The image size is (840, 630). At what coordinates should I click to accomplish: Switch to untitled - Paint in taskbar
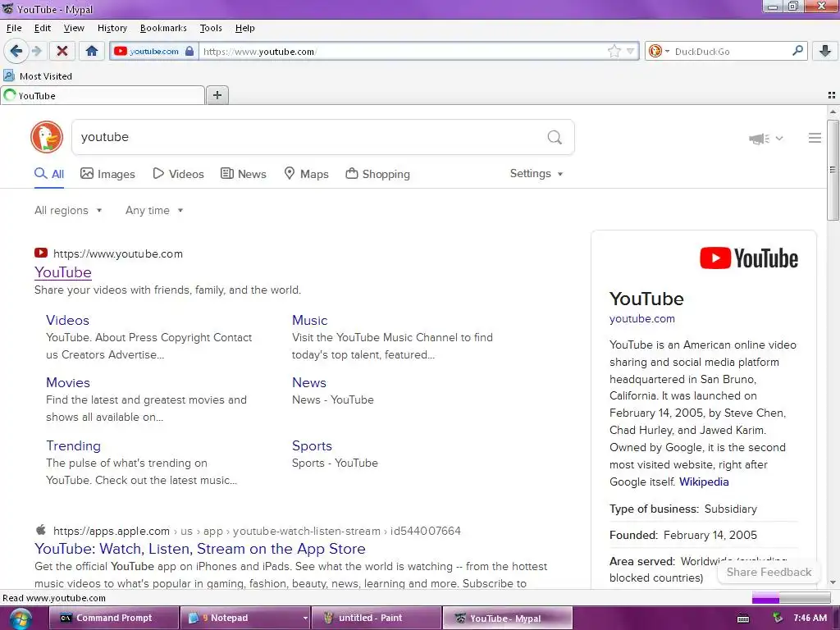tap(376, 618)
